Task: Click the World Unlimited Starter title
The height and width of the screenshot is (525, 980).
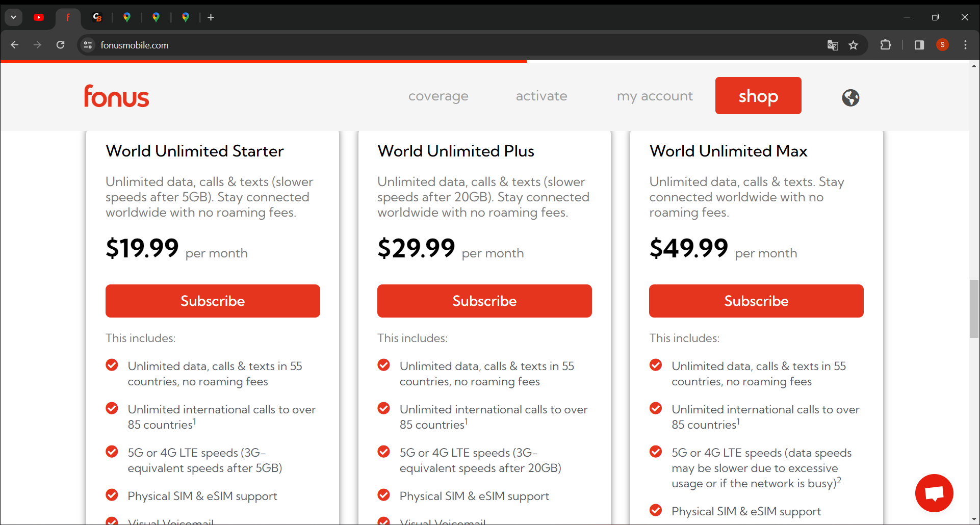Action: (194, 151)
